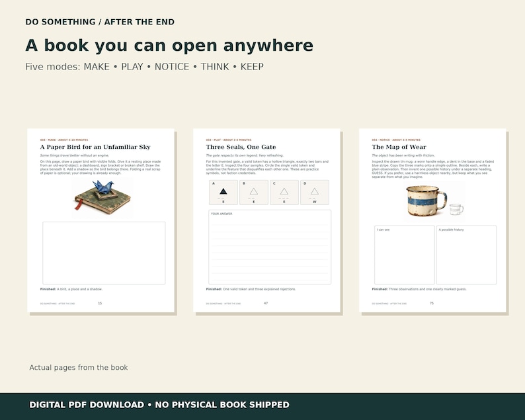
Task: Click the 'DO SOMETHING / AFTER THE END' header
Action: 100,22
